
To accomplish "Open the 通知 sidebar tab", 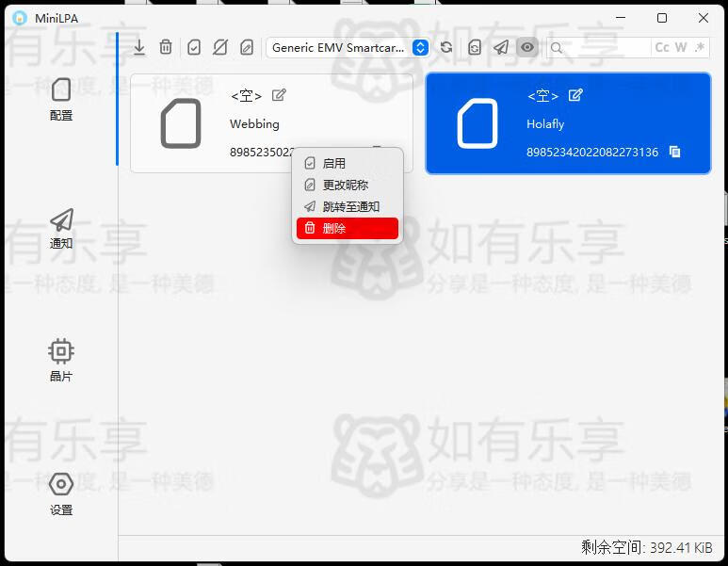I will click(x=61, y=229).
